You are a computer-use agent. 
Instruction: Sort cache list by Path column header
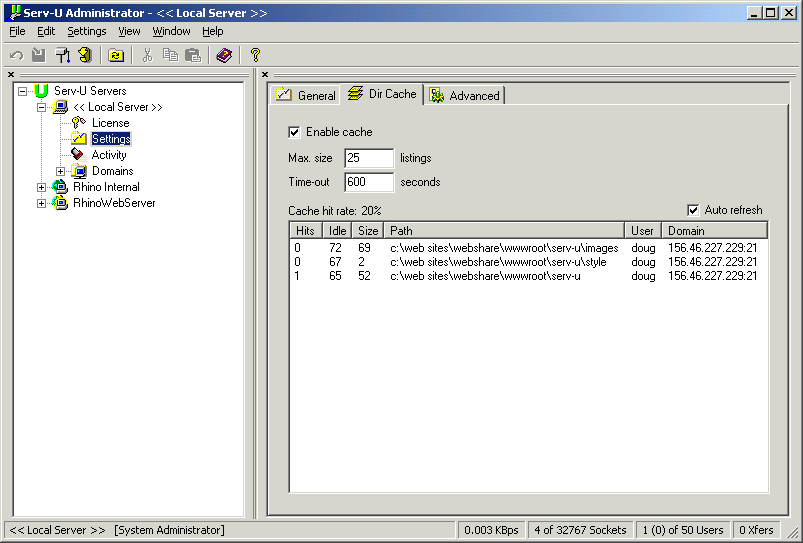pyautogui.click(x=504, y=231)
